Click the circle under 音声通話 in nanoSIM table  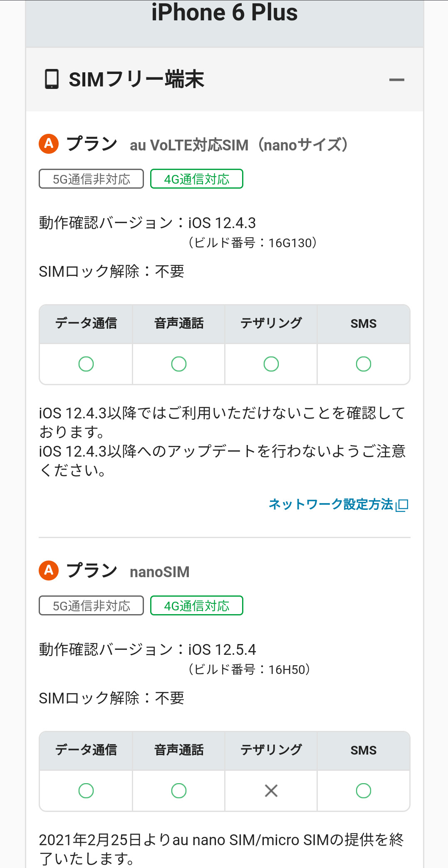(x=179, y=791)
